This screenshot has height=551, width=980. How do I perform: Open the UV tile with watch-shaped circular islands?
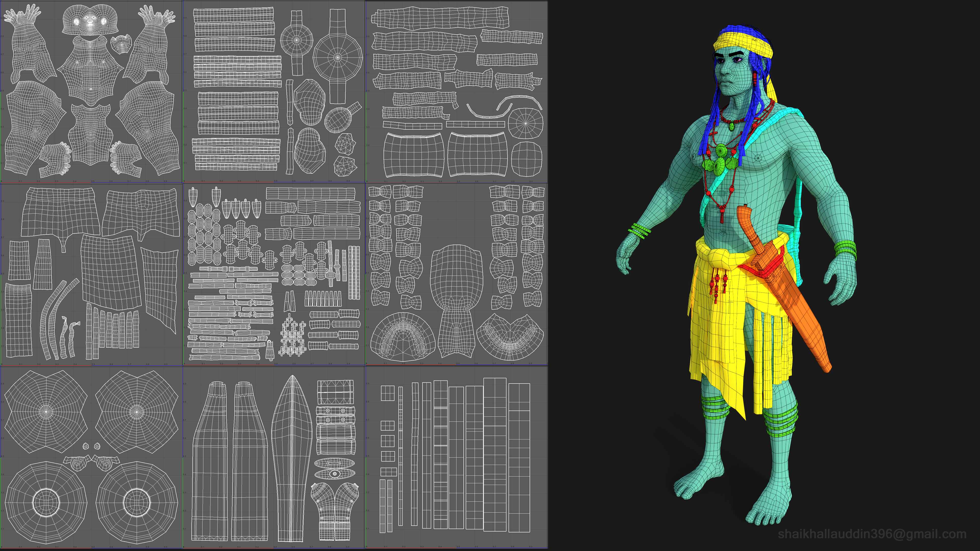click(274, 92)
